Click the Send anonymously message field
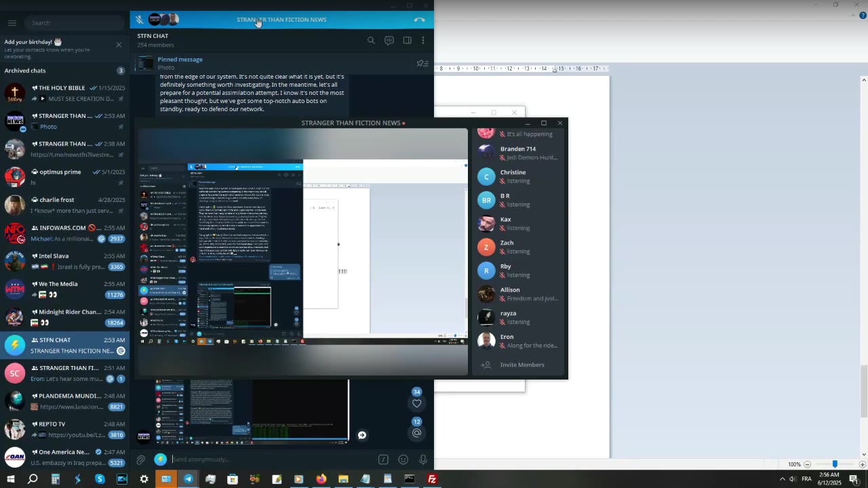The height and width of the screenshot is (488, 868). (271, 460)
